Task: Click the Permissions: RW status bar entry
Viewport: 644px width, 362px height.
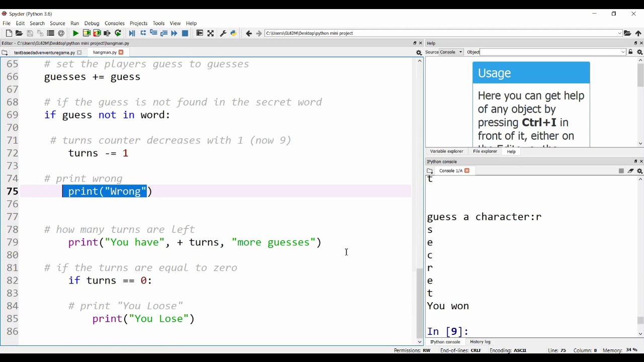Action: point(412,350)
